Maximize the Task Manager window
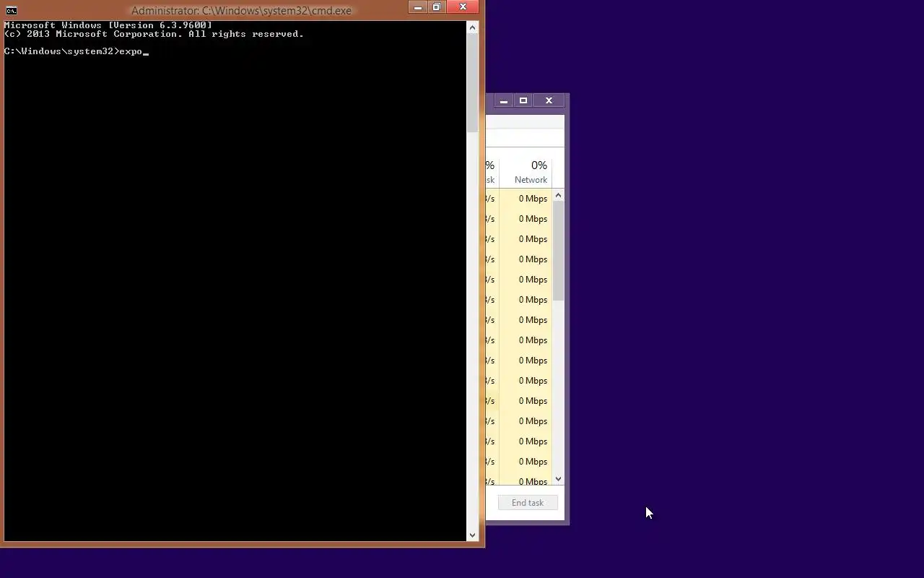The image size is (924, 578). coord(523,100)
